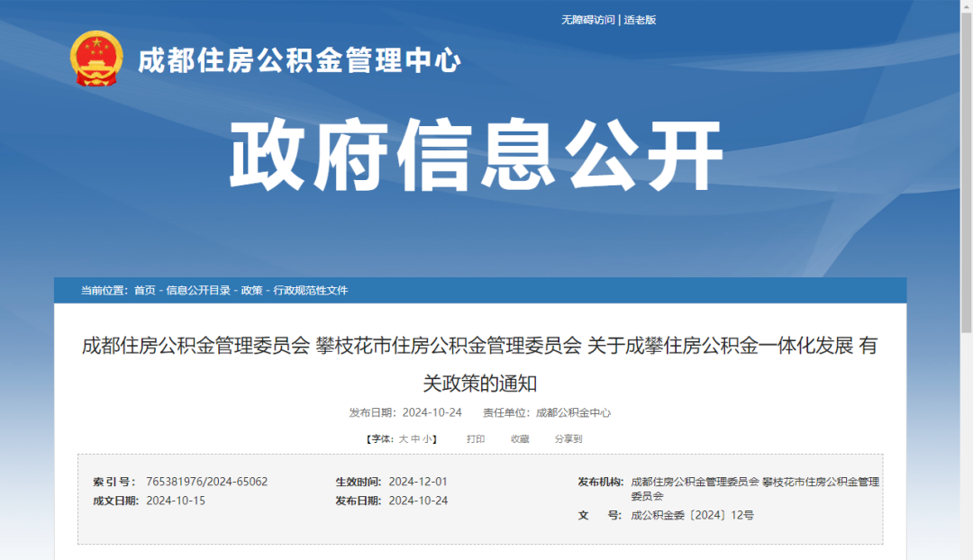The height and width of the screenshot is (560, 973).
Task: Click the scrollbar down arrow
Action: click(x=966, y=553)
